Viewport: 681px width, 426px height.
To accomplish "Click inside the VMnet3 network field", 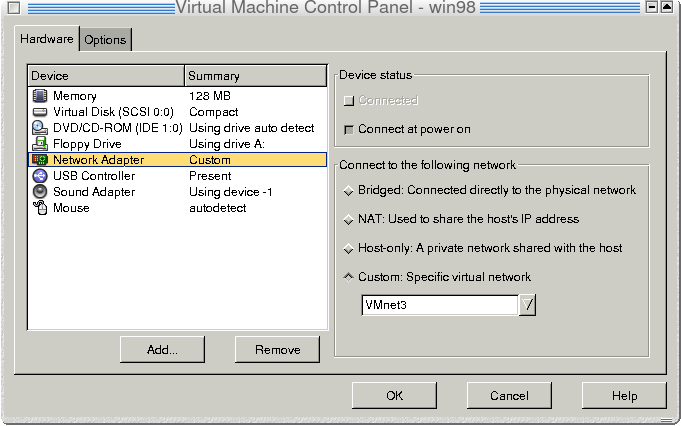I will pos(440,305).
